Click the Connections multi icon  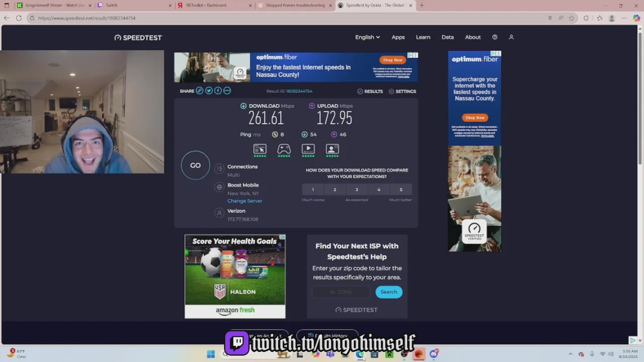pyautogui.click(x=219, y=169)
